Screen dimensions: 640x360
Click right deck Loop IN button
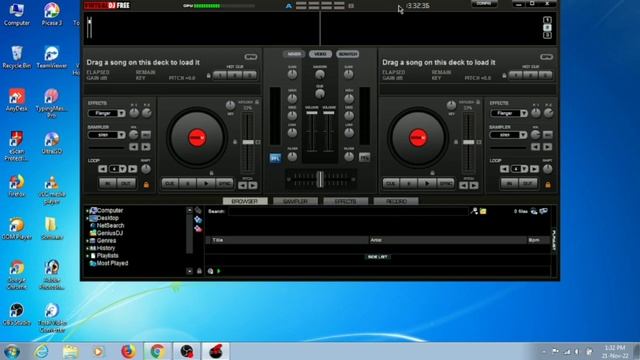point(509,184)
